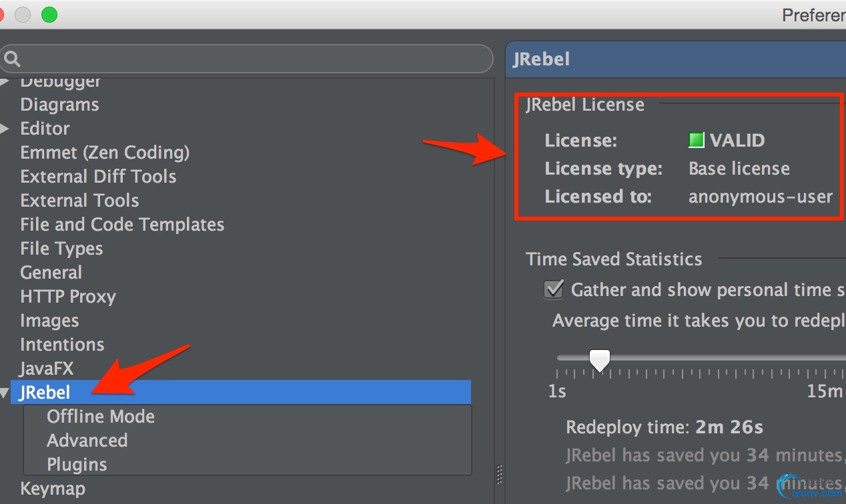The height and width of the screenshot is (504, 846).
Task: Select the Advanced JRebel sub-item
Action: coord(87,441)
